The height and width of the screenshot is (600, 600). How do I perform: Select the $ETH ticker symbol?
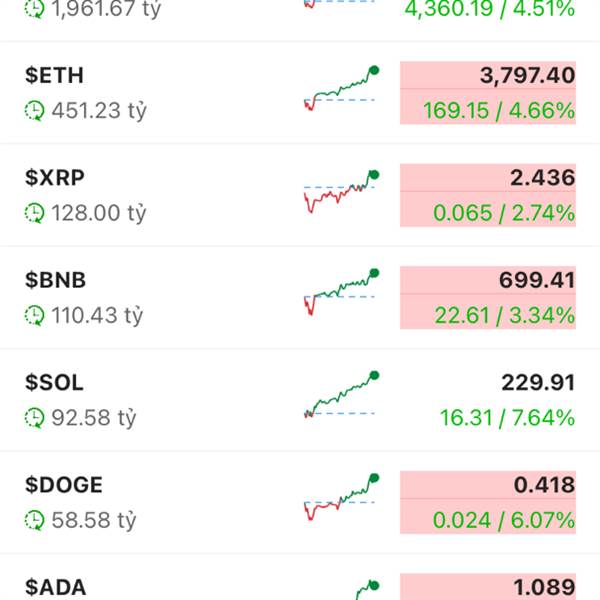click(x=54, y=75)
